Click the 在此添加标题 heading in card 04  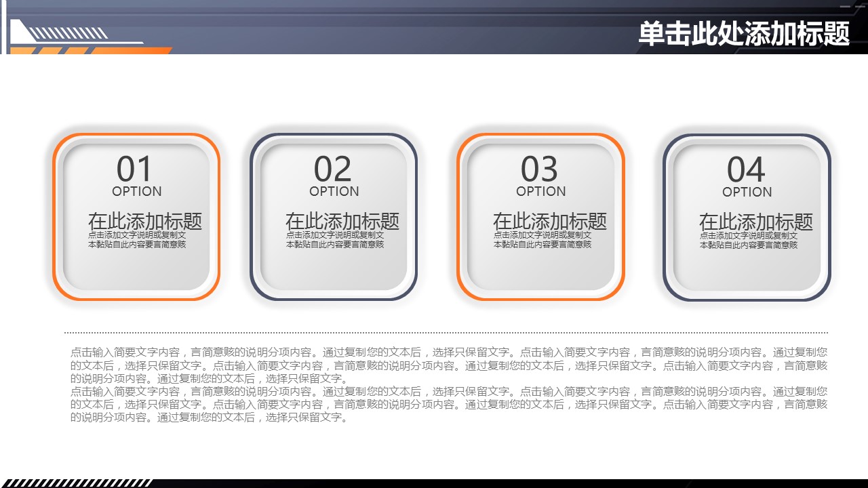[x=755, y=222]
